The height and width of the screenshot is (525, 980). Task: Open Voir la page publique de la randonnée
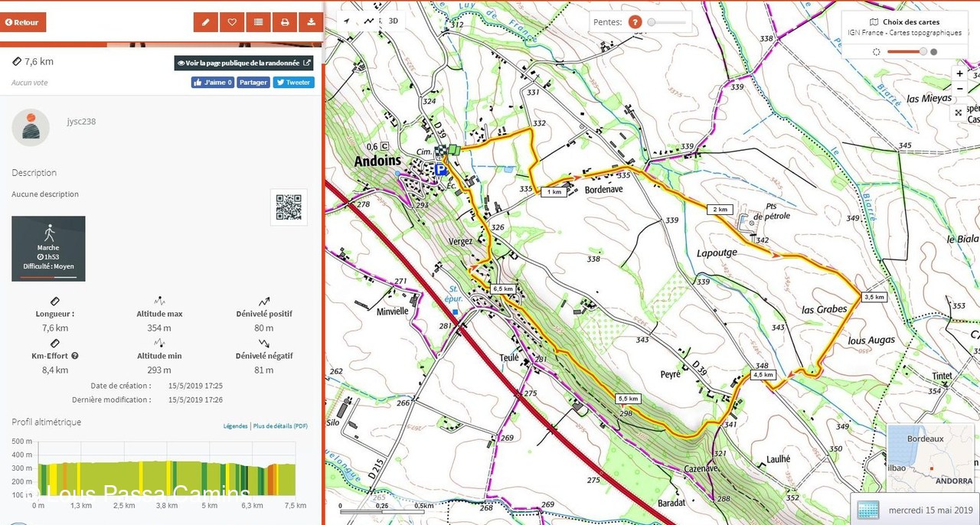point(243,64)
